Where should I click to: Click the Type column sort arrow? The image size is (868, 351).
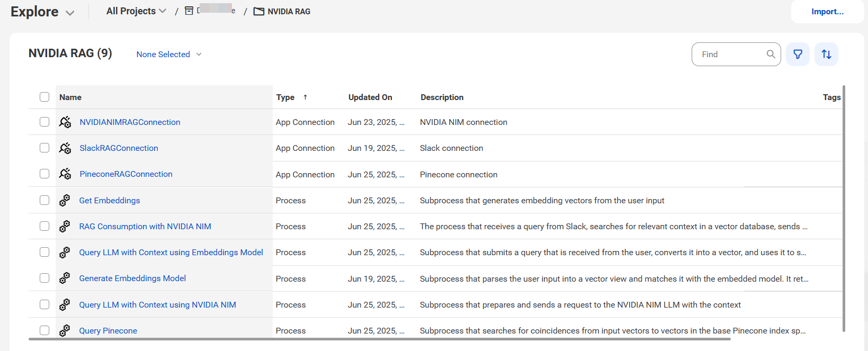(x=305, y=97)
